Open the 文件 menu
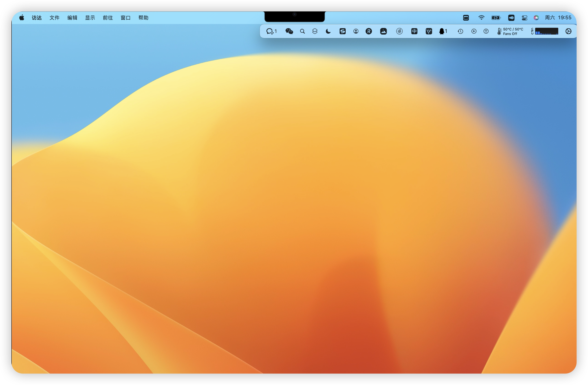 click(x=54, y=18)
